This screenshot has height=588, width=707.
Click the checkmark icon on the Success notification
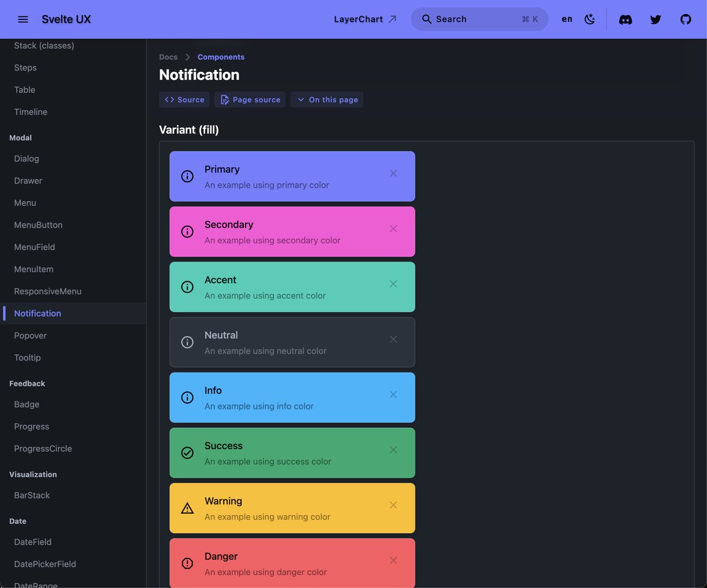click(x=187, y=453)
